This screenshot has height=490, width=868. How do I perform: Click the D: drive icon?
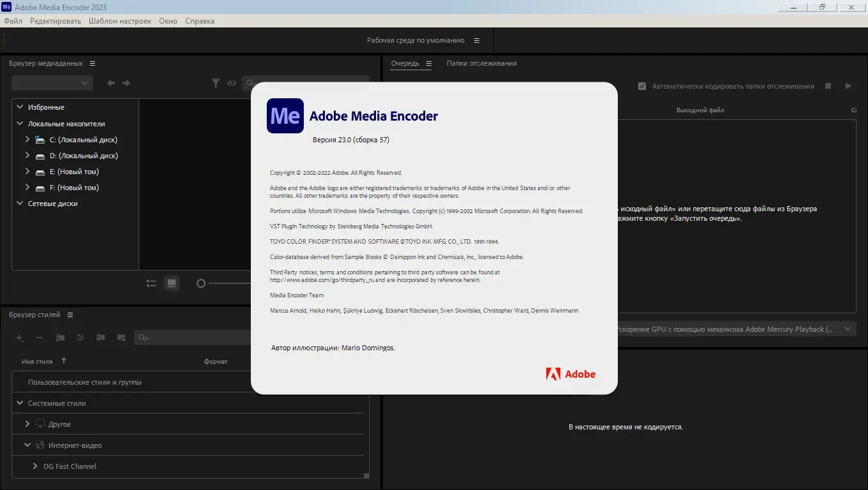tap(40, 156)
